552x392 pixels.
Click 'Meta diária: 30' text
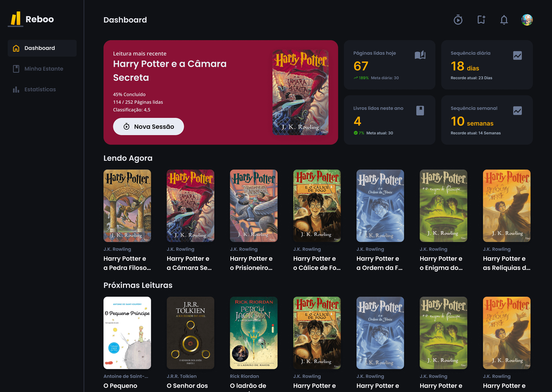[x=385, y=78]
